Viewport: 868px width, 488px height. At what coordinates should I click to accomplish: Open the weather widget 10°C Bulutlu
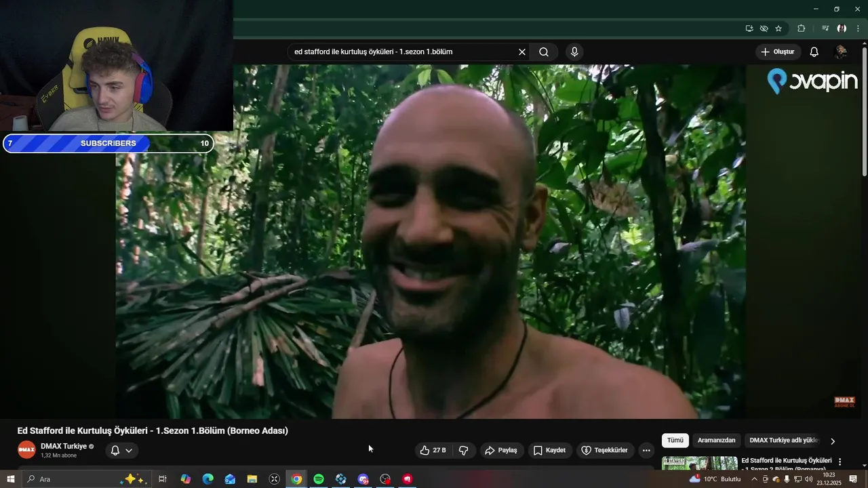(x=715, y=479)
